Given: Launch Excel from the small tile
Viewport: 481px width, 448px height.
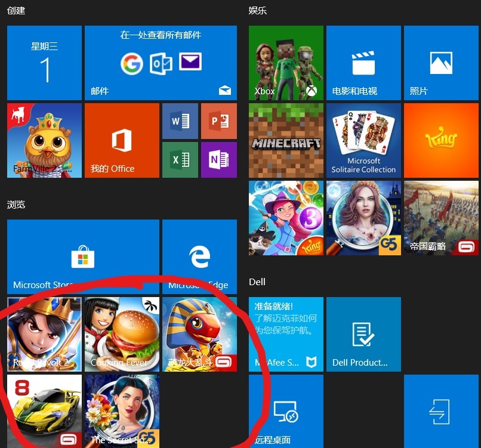Looking at the screenshot, I should point(180,160).
